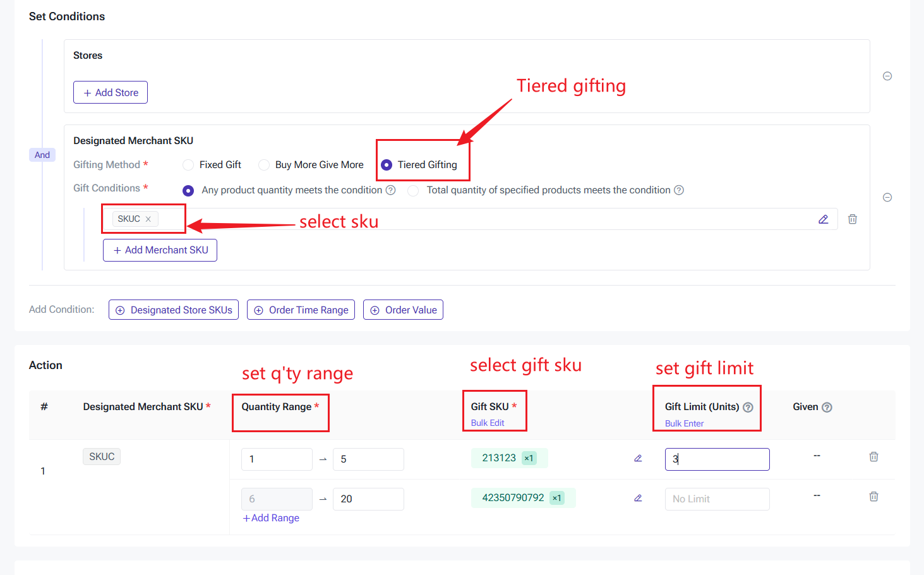Select Total quantity of specified products condition
The width and height of the screenshot is (924, 575).
point(413,190)
